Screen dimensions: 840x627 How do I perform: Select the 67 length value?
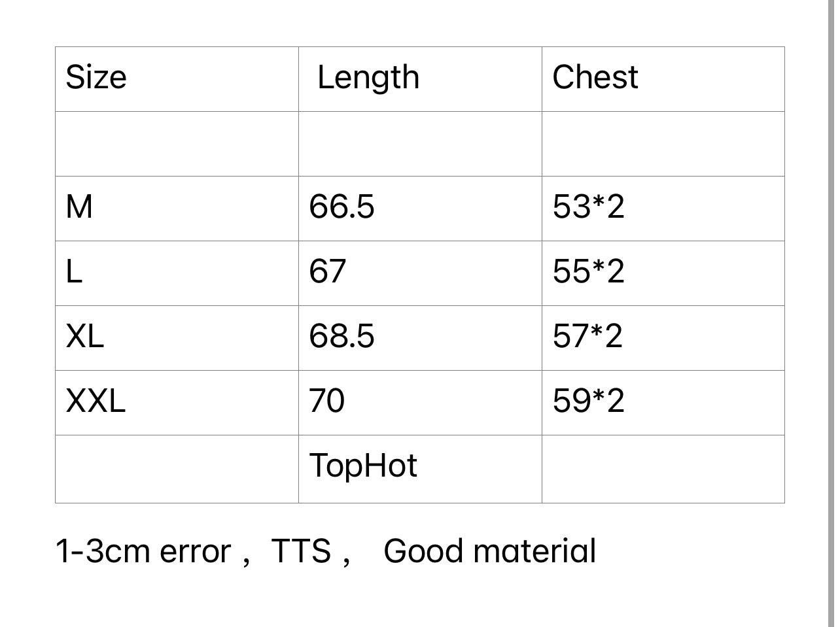(x=327, y=272)
